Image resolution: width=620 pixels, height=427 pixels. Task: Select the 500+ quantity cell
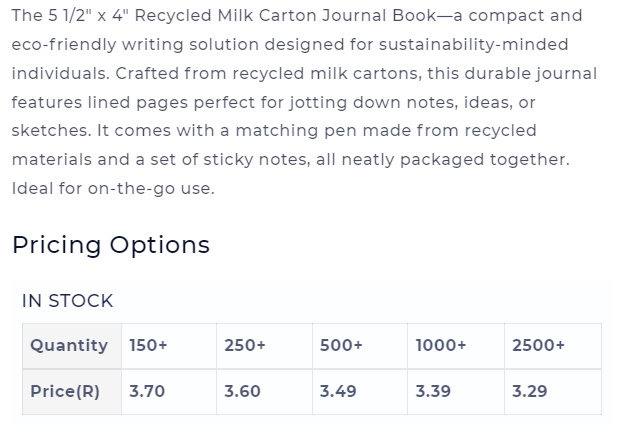(360, 346)
